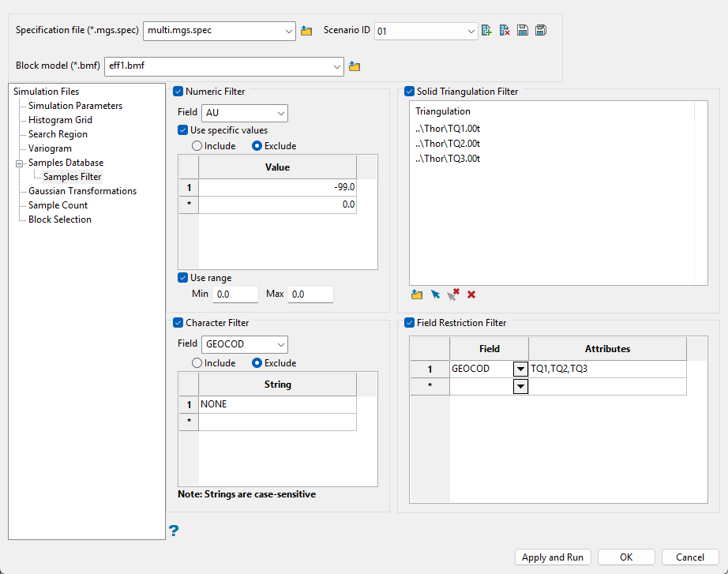Click the Max range input field
Viewport: 728px width, 574px height.
click(310, 294)
